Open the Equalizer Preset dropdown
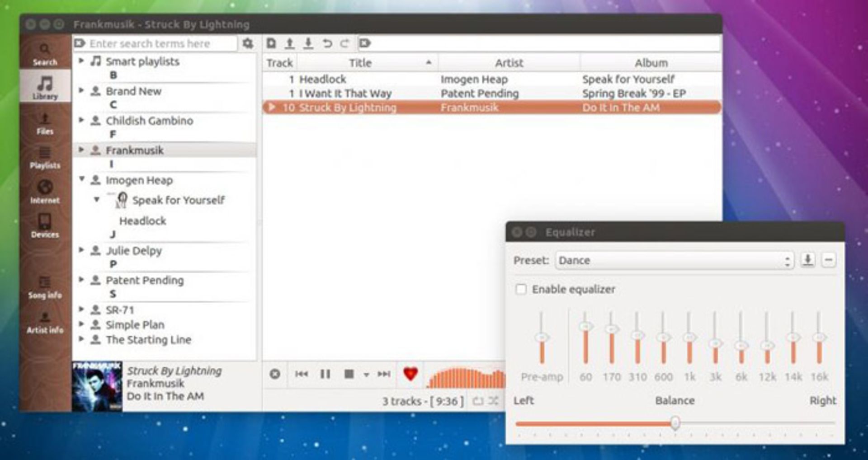This screenshot has height=460, width=868. (674, 260)
